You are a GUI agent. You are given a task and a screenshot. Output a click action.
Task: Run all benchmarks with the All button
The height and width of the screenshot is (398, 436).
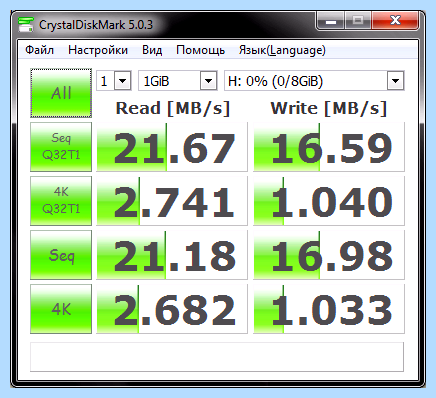[x=61, y=93]
